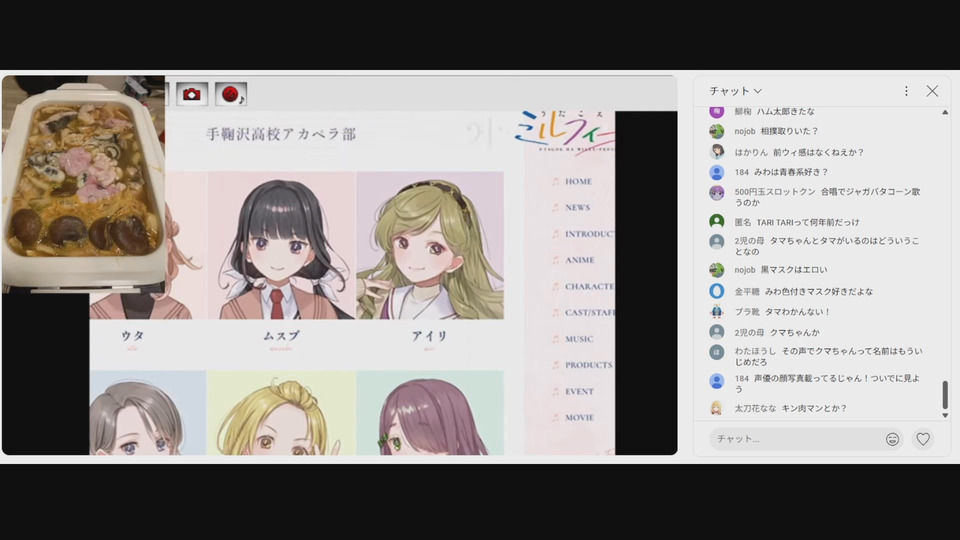Click the message 相撲取りいた?
This screenshot has height=540, width=960.
[x=789, y=131]
